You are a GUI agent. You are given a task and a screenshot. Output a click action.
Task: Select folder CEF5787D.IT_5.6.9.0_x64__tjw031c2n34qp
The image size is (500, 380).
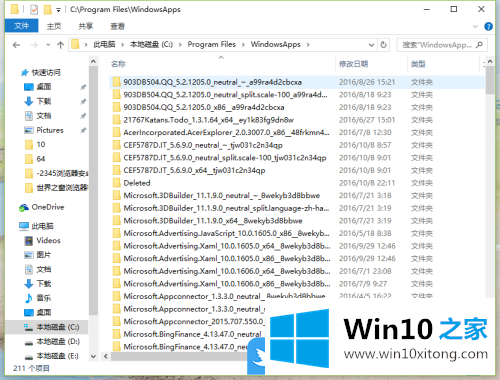pyautogui.click(x=194, y=170)
